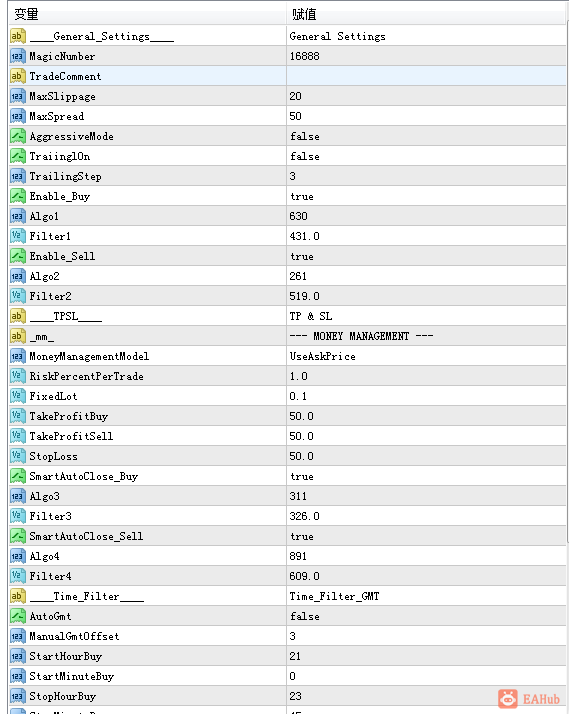The height and width of the screenshot is (714, 569).
Task: Click the double-type icon beside TakeProfitBuy
Action: pos(17,416)
